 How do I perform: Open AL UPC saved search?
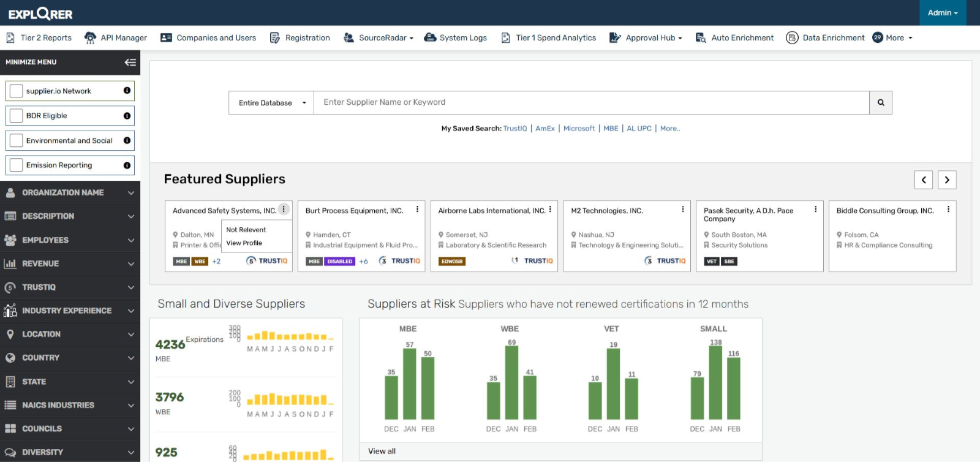click(639, 129)
